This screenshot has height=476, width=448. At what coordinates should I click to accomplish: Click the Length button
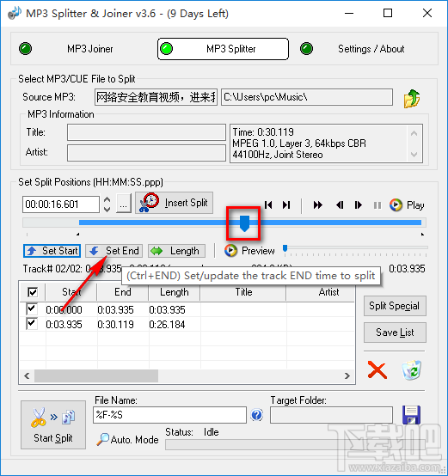point(177,251)
